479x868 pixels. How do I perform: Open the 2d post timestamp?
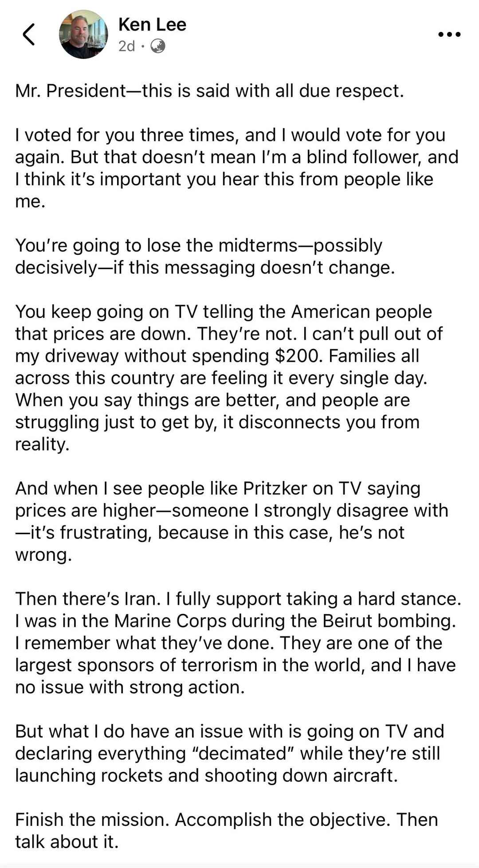coord(126,46)
